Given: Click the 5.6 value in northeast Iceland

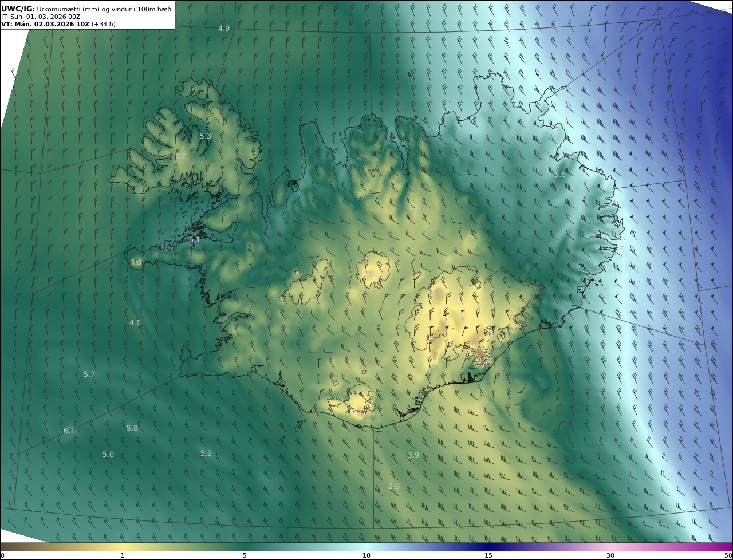Looking at the screenshot, I should tap(560, 174).
